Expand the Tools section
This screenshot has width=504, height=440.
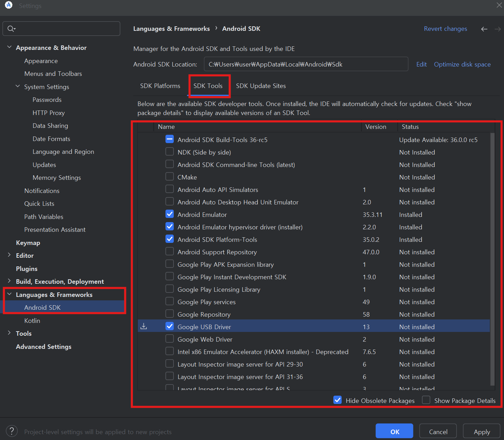pos(9,333)
